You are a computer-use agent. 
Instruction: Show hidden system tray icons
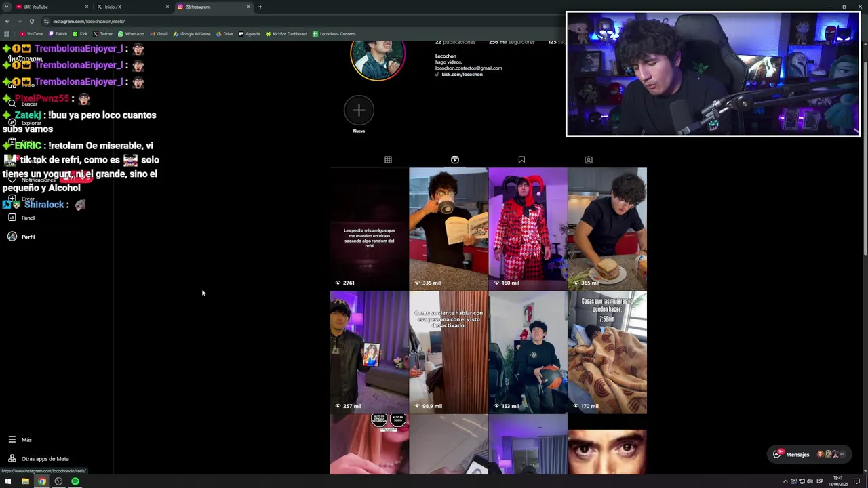[785, 481]
